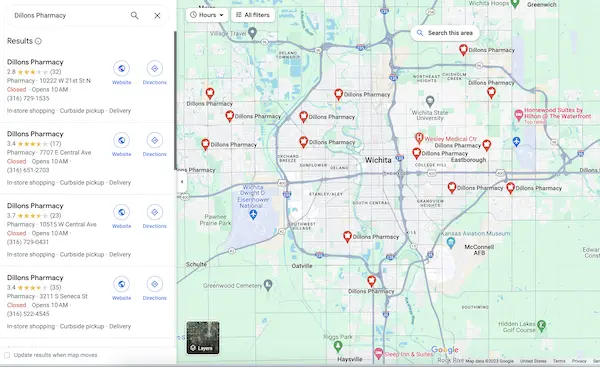Open Website for 10222 W 21st St pharmacy
Screen dimensions: 600x367
(121, 72)
